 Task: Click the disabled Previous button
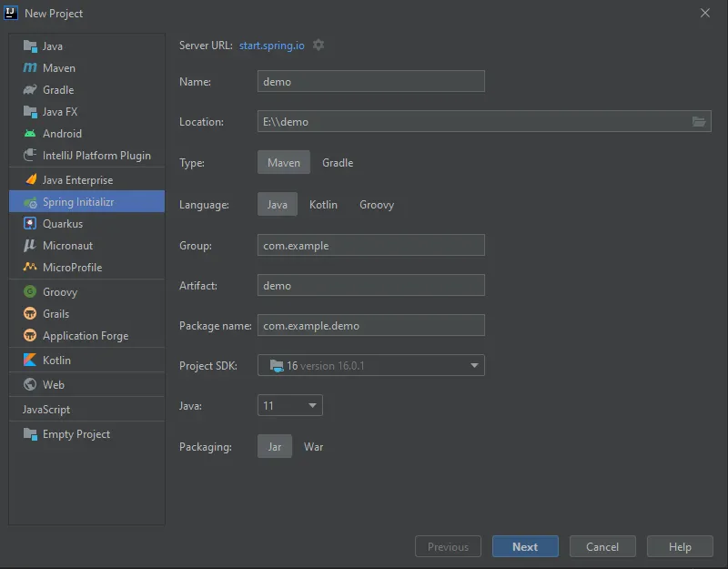448,546
